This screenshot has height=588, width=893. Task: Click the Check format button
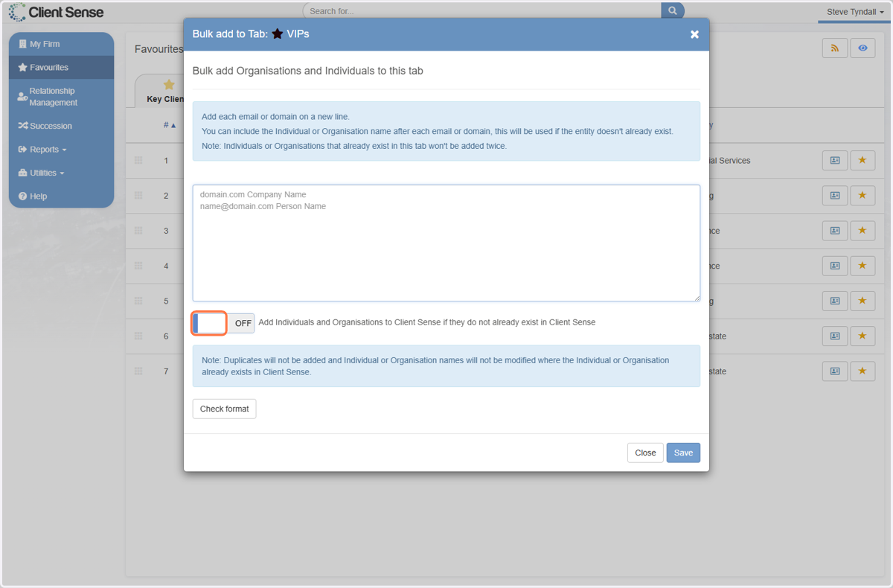coord(224,409)
